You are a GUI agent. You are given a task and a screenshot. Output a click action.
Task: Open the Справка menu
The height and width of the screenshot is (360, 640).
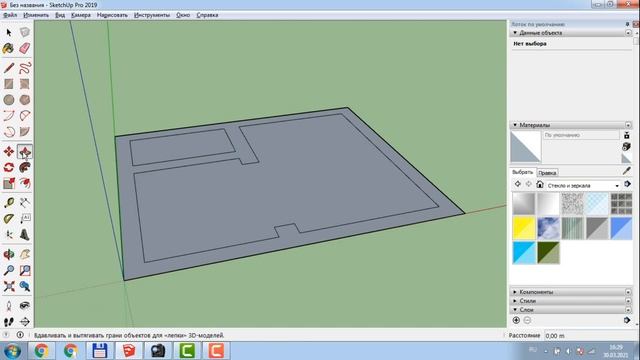[x=207, y=15]
